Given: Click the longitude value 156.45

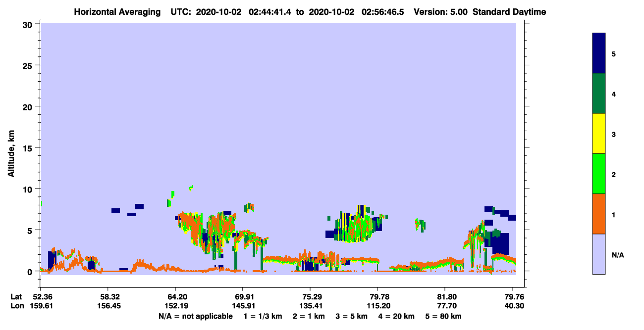Looking at the screenshot, I should [108, 306].
